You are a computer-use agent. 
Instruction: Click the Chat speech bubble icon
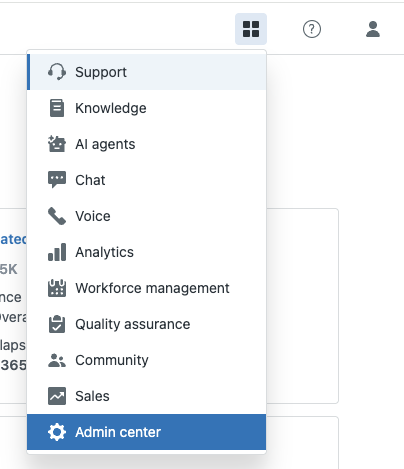[x=57, y=180]
